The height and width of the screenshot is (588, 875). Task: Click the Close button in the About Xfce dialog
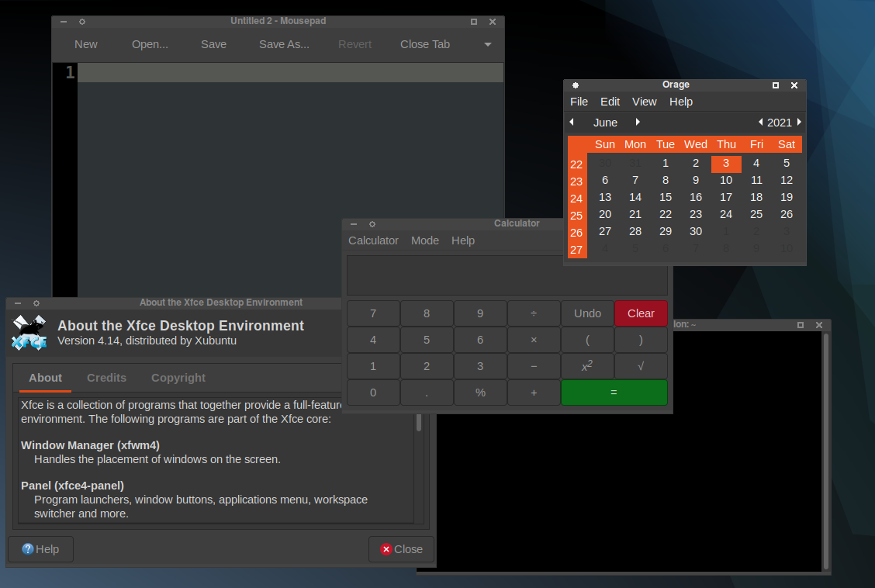pos(401,549)
